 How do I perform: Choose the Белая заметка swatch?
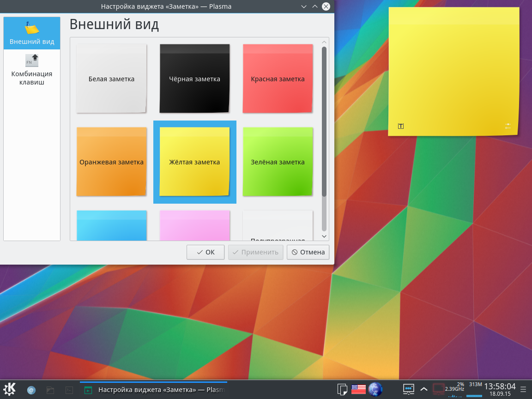coord(111,79)
